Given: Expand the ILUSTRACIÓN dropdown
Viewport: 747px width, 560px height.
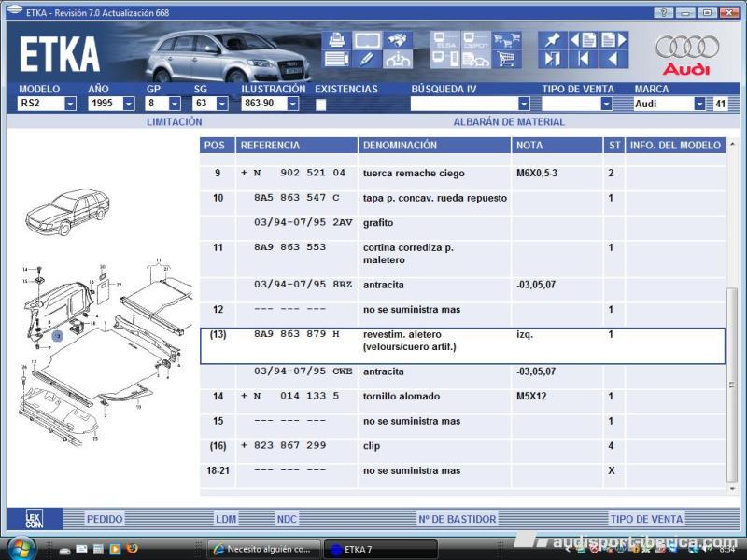Looking at the screenshot, I should [x=293, y=104].
